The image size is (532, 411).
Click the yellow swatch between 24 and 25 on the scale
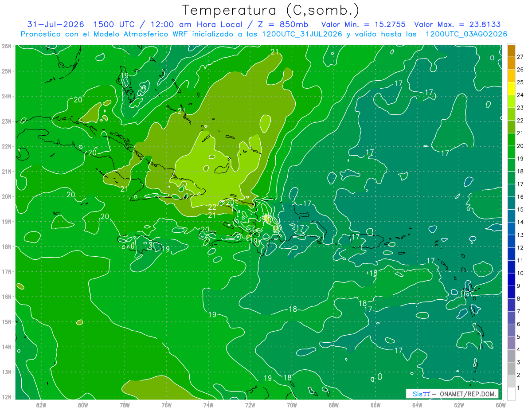pyautogui.click(x=511, y=88)
